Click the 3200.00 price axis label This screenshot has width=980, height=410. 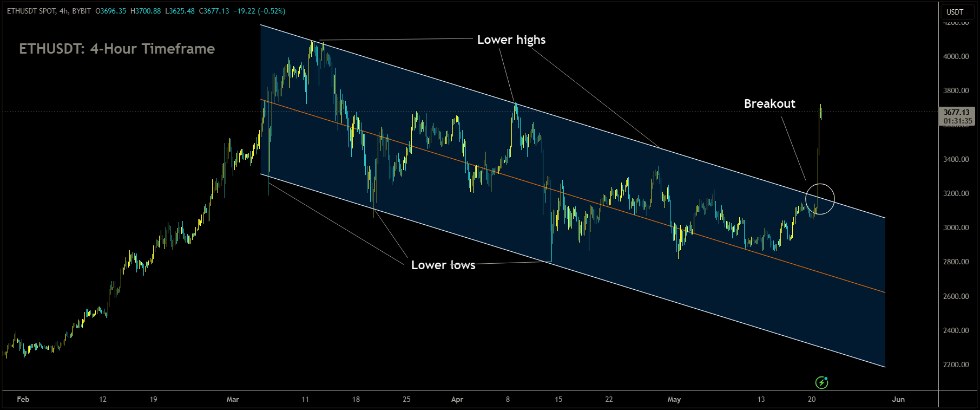point(956,193)
